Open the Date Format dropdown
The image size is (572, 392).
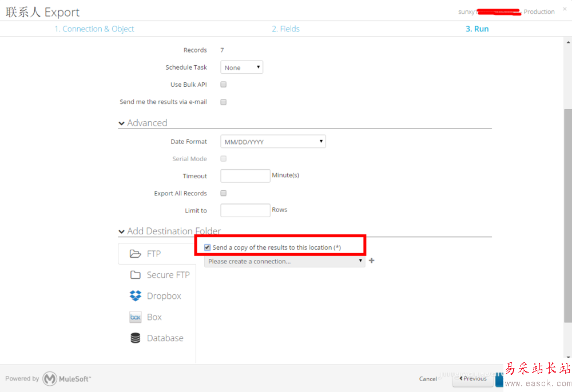(x=273, y=142)
